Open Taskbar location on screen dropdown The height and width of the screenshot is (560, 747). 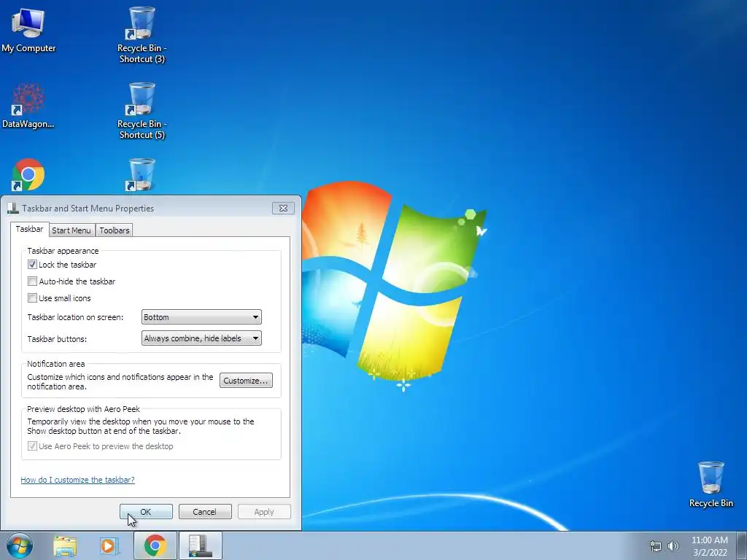[201, 317]
